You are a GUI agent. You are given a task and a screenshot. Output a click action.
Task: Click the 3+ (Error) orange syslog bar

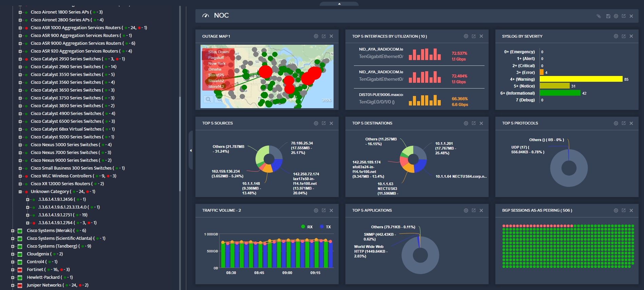542,72
